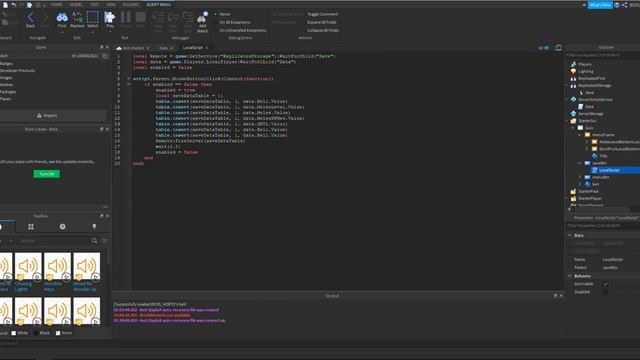Open the Select dropdown arrow
640x360 pixels.
[93, 32]
